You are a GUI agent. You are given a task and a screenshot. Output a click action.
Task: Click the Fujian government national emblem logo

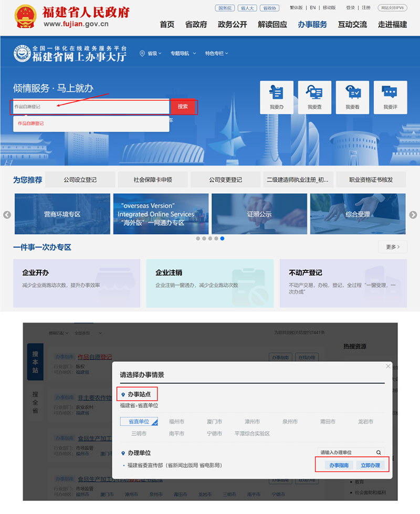click(26, 16)
